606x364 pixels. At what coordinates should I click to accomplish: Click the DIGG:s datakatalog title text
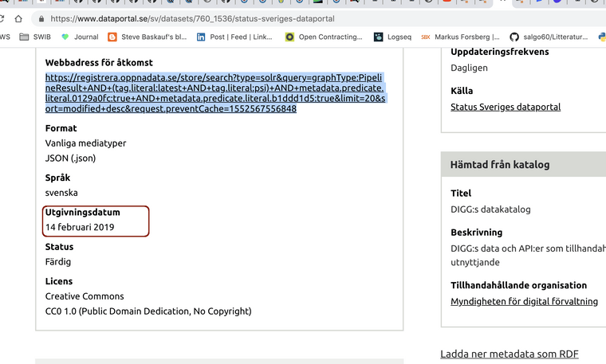click(x=490, y=209)
